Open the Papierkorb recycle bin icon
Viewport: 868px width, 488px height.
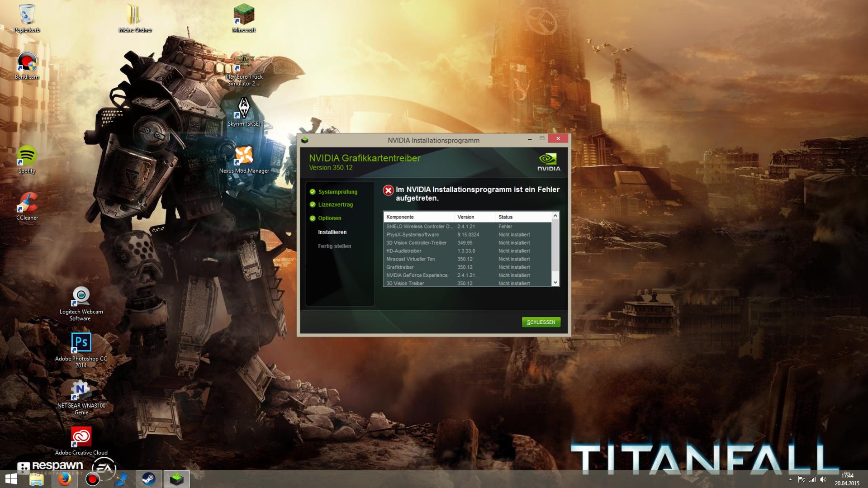27,18
